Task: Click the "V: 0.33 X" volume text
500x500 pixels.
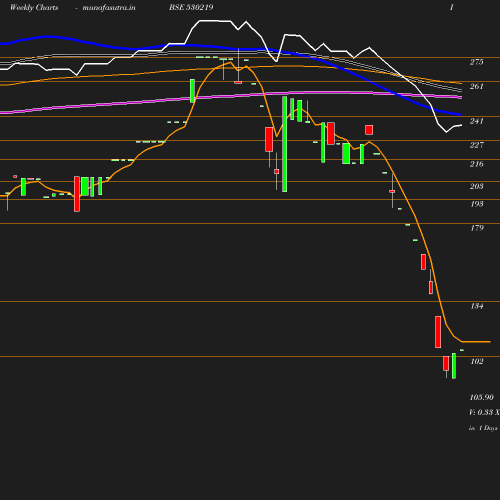Action: pyautogui.click(x=484, y=412)
